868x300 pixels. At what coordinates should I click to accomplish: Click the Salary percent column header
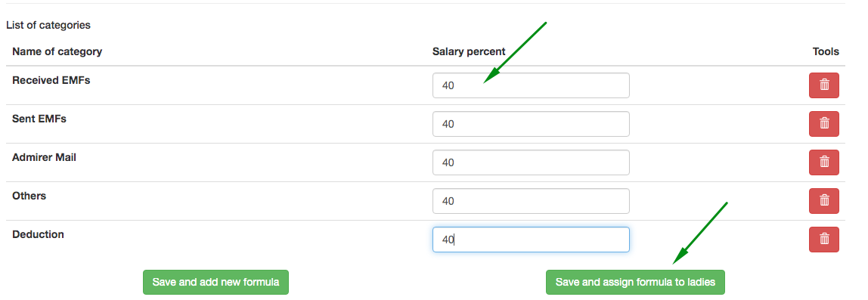pos(469,51)
